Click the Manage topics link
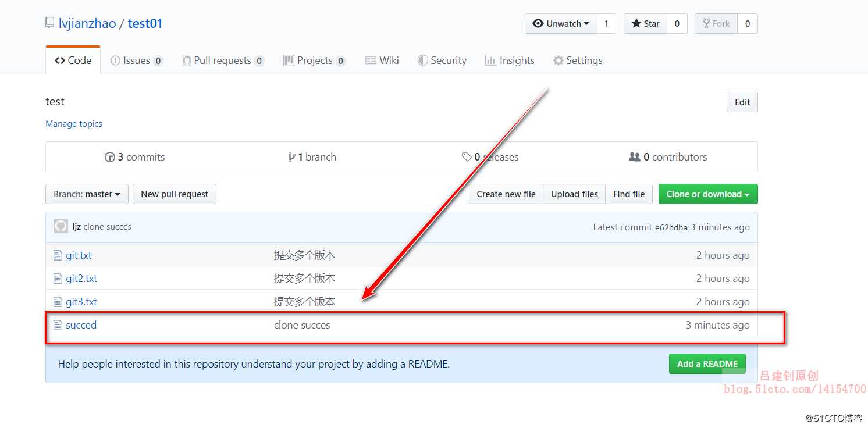Image resolution: width=868 pixels, height=428 pixels. tap(74, 124)
